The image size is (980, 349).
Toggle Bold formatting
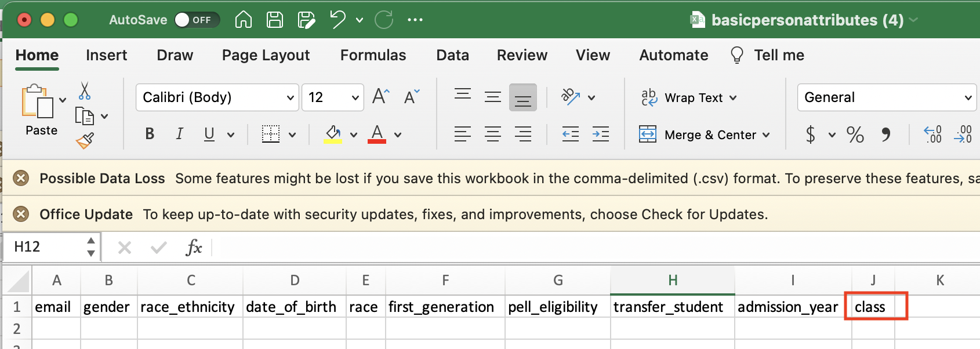click(x=150, y=134)
